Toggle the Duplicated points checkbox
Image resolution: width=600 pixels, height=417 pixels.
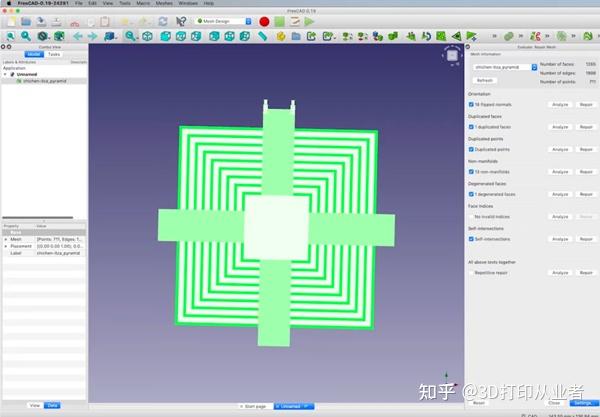point(471,149)
